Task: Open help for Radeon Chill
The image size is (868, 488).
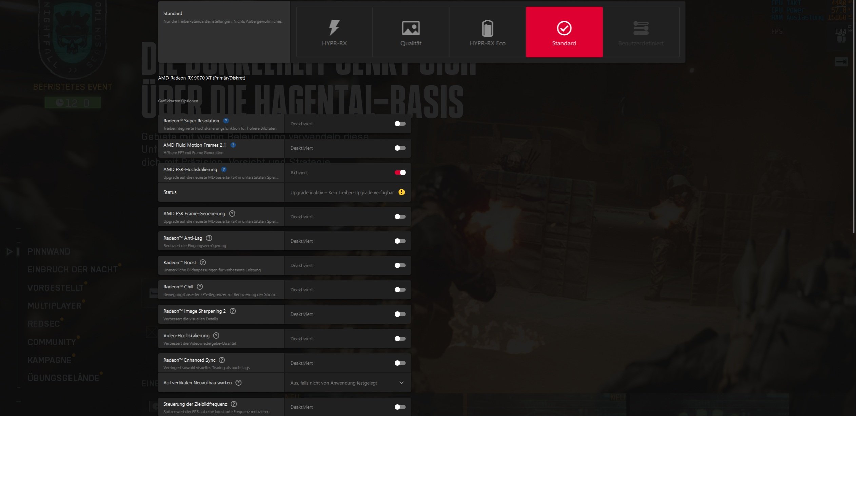Action: [200, 287]
